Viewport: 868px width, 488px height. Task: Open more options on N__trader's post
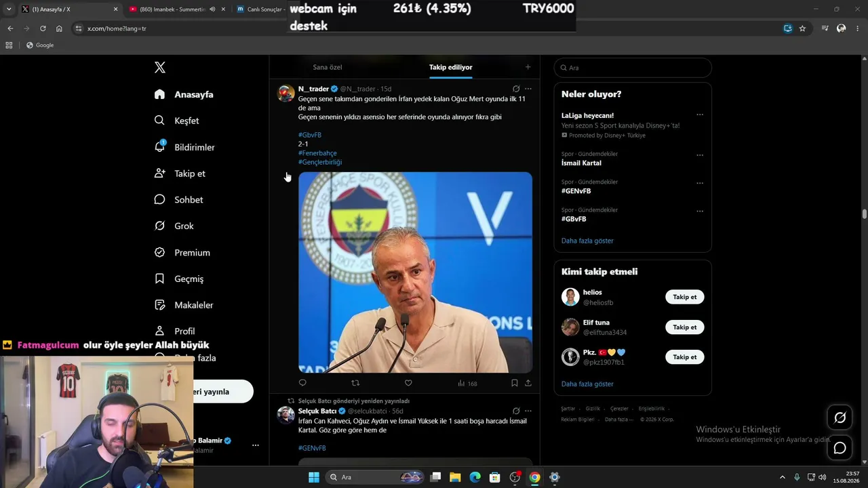click(528, 89)
